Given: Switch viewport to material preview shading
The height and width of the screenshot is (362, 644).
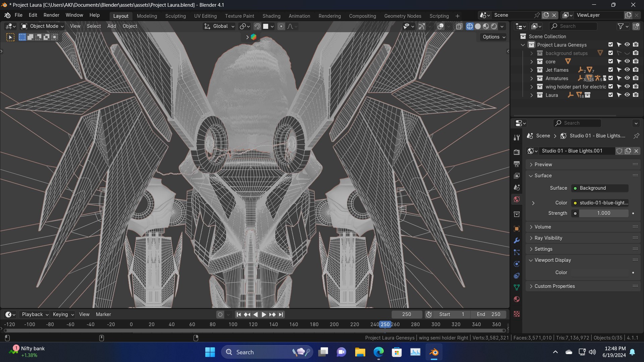Looking at the screenshot, I should point(486,26).
